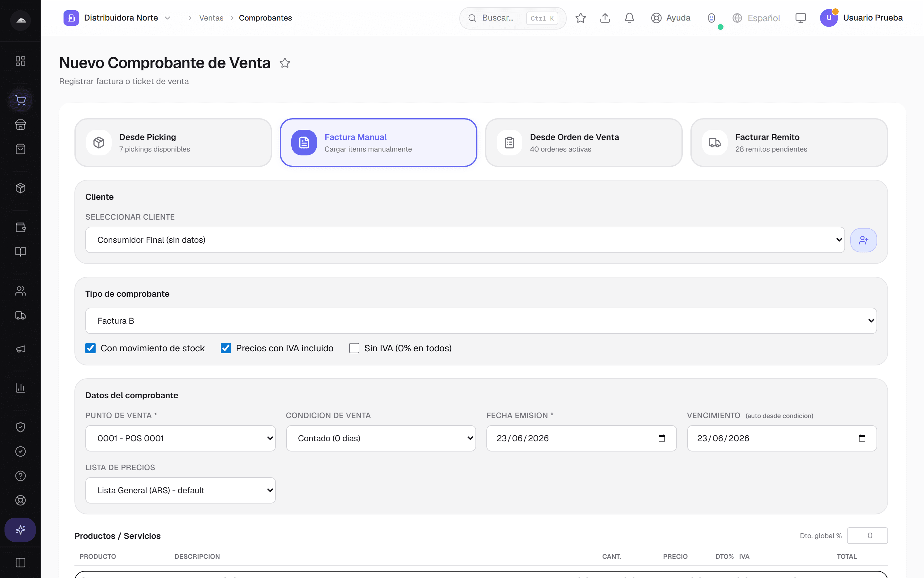Open the dashboard grid icon in sidebar
Image resolution: width=924 pixels, height=578 pixels.
click(x=20, y=61)
